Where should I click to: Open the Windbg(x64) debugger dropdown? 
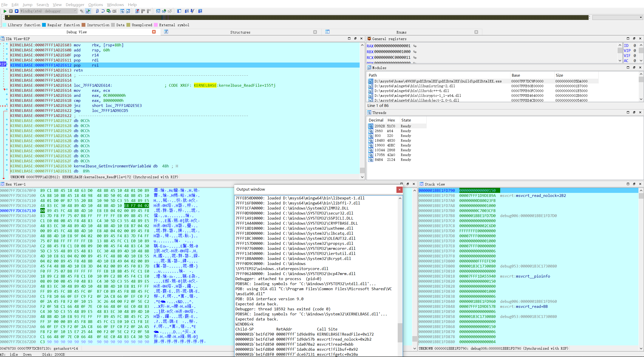[x=75, y=11]
